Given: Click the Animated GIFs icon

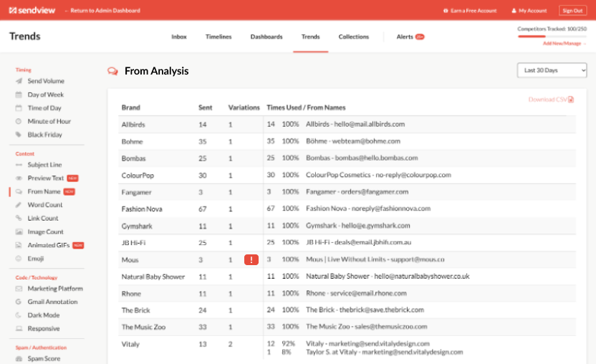Looking at the screenshot, I should tap(19, 245).
